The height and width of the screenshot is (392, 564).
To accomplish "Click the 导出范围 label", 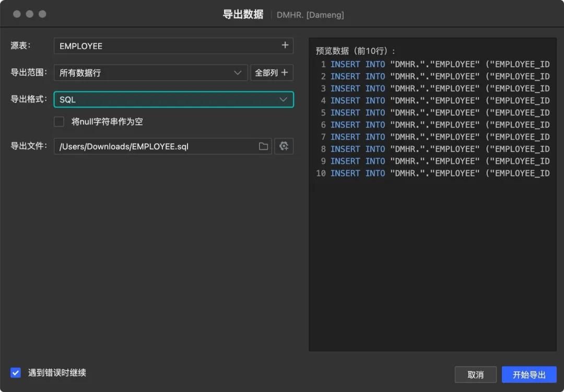I will (29, 72).
